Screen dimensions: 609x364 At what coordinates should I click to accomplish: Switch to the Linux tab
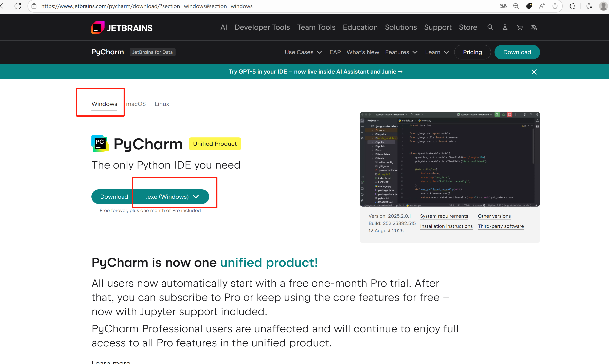[x=162, y=104]
